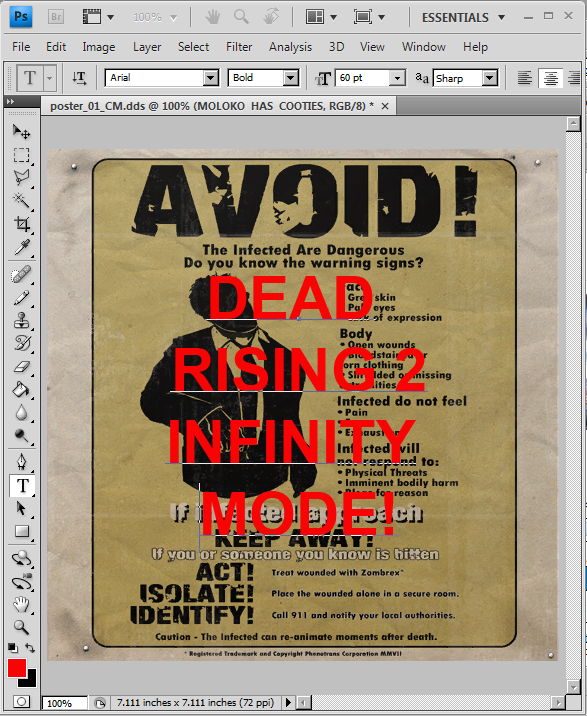Select the Pencil tool
The width and height of the screenshot is (587, 716).
point(21,298)
